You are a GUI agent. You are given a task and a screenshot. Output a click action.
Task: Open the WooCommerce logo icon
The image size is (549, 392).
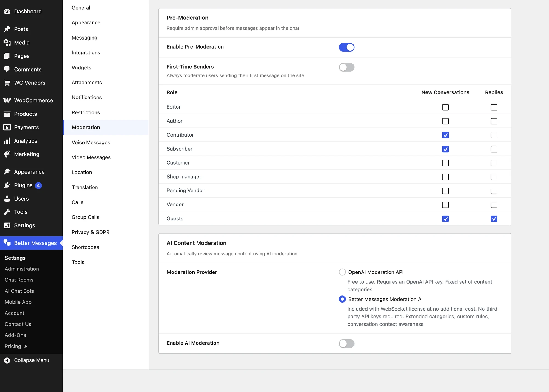coord(7,100)
